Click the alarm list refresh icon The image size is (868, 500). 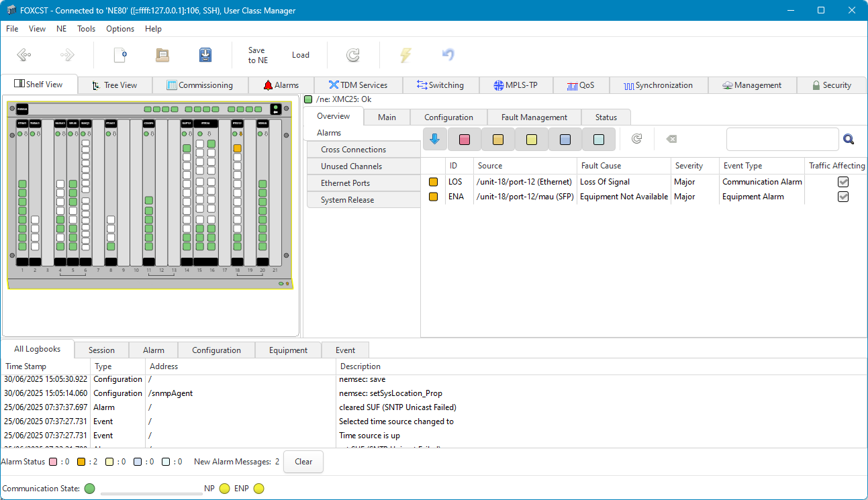point(637,139)
